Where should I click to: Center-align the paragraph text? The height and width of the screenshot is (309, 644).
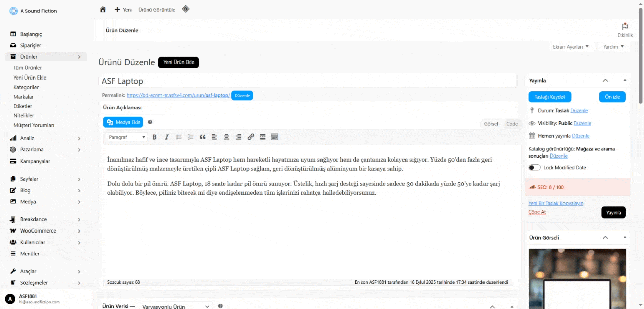[x=227, y=137]
